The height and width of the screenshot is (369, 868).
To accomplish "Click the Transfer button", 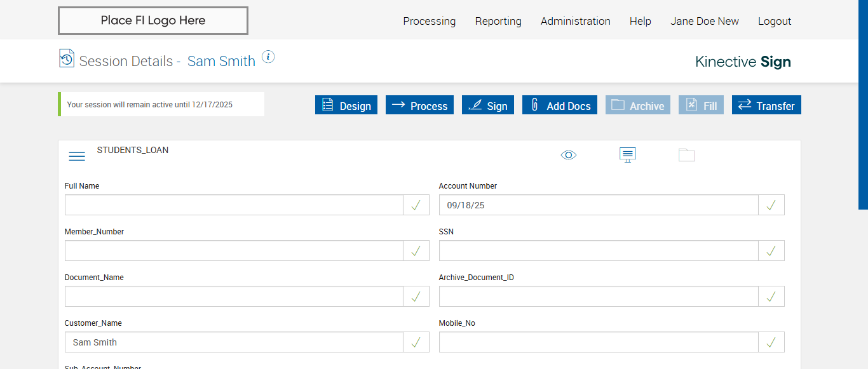I will click(x=766, y=105).
